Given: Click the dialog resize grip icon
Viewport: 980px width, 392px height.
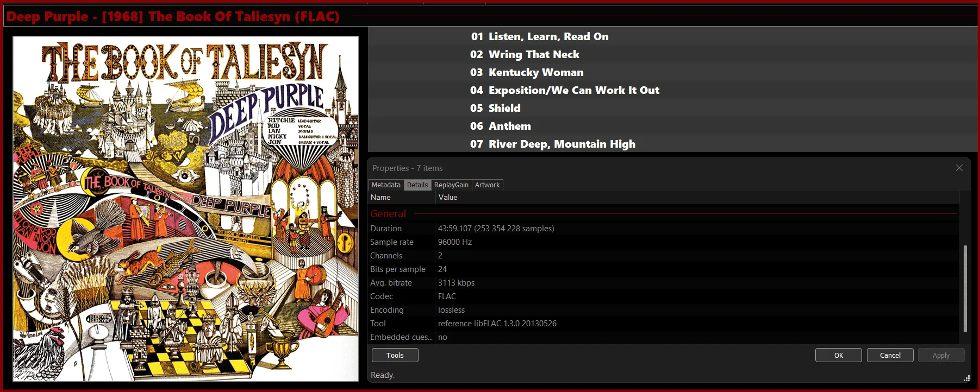Looking at the screenshot, I should (967, 378).
